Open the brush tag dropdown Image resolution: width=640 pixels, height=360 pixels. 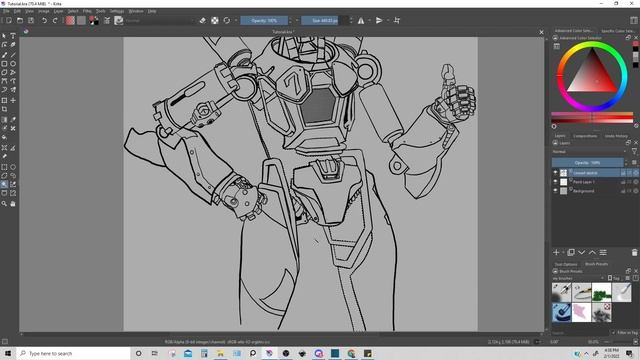coord(578,278)
